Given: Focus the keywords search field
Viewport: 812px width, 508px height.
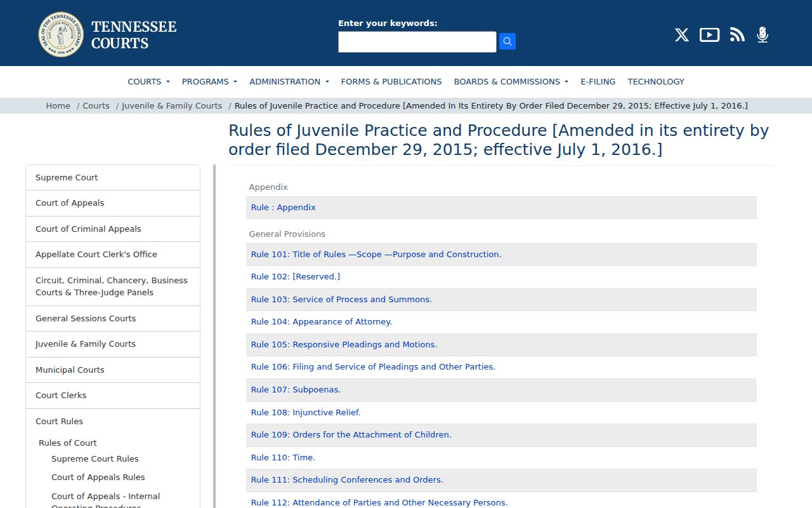Looking at the screenshot, I should pos(417,42).
